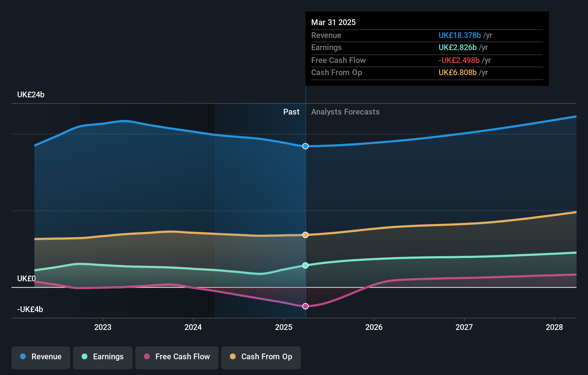The image size is (588, 375).
Task: Click the Earnings row label in tooltip
Action: click(x=326, y=47)
